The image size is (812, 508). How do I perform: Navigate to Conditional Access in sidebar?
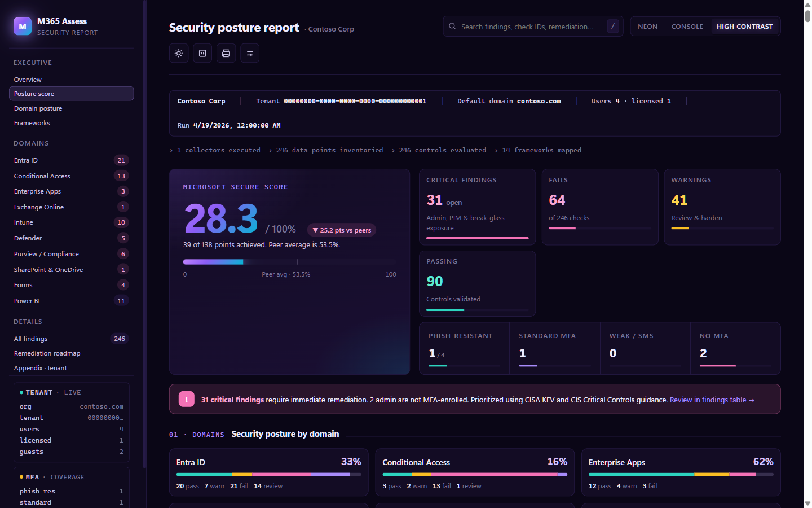(x=72, y=176)
